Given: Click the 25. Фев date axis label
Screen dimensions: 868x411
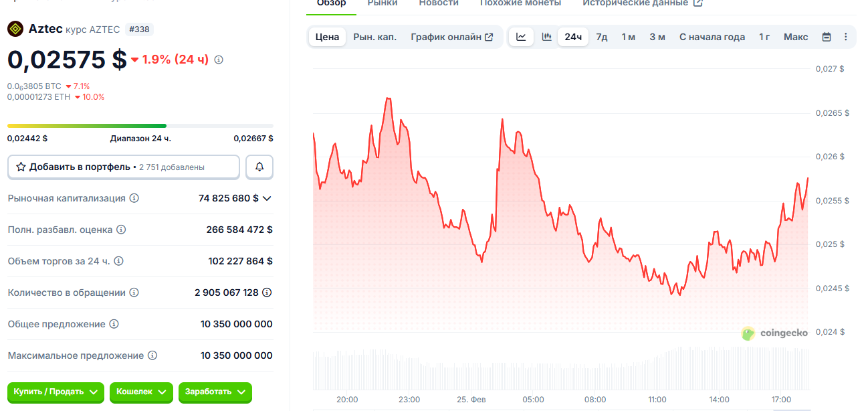Looking at the screenshot, I should pos(471,400).
